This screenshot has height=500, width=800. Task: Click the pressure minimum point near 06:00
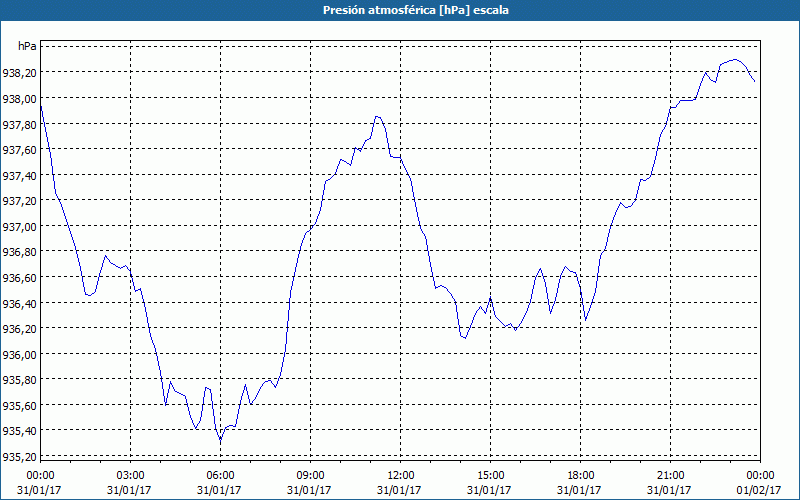pos(220,439)
